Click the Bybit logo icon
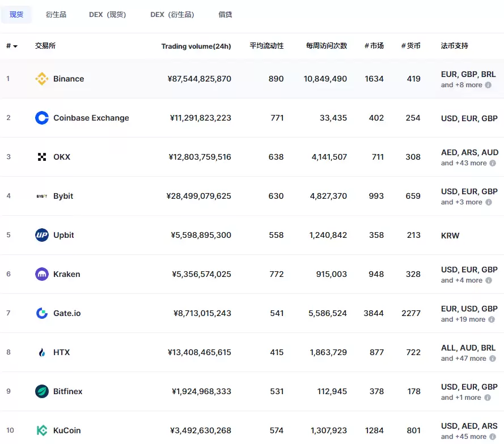504x444 pixels. (42, 196)
